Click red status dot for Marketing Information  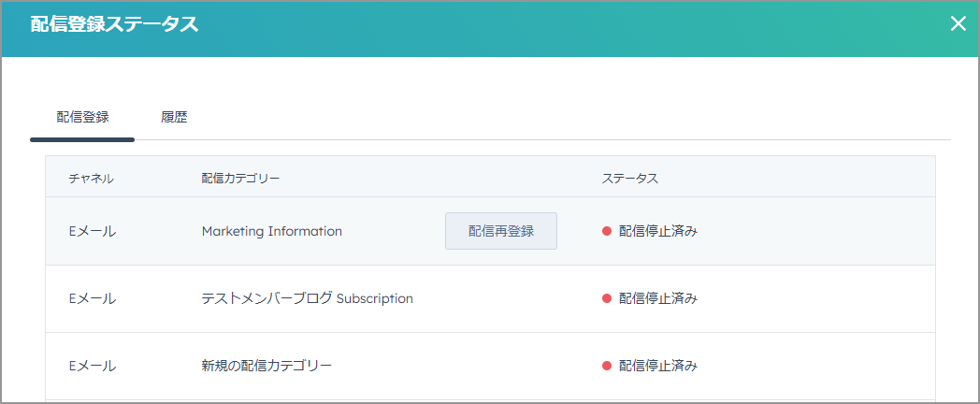click(x=606, y=231)
